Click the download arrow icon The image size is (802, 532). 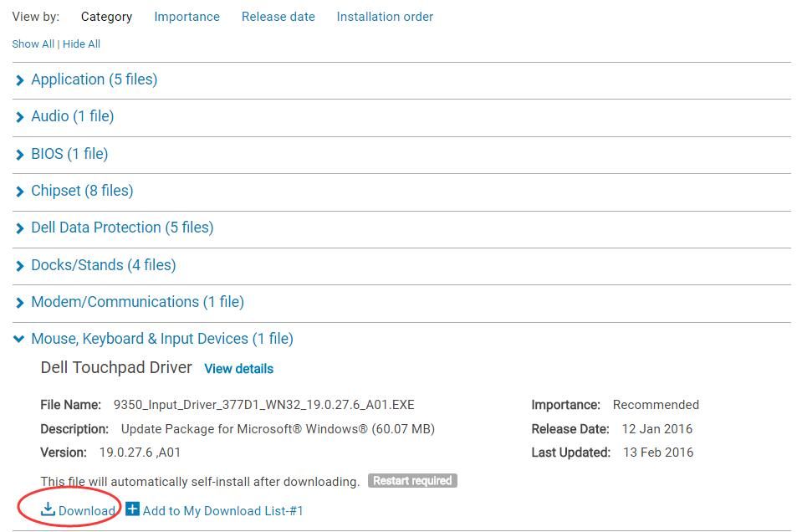coord(49,509)
